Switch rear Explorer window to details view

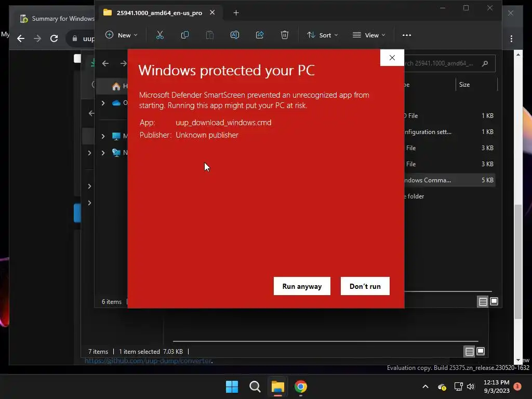point(469,352)
